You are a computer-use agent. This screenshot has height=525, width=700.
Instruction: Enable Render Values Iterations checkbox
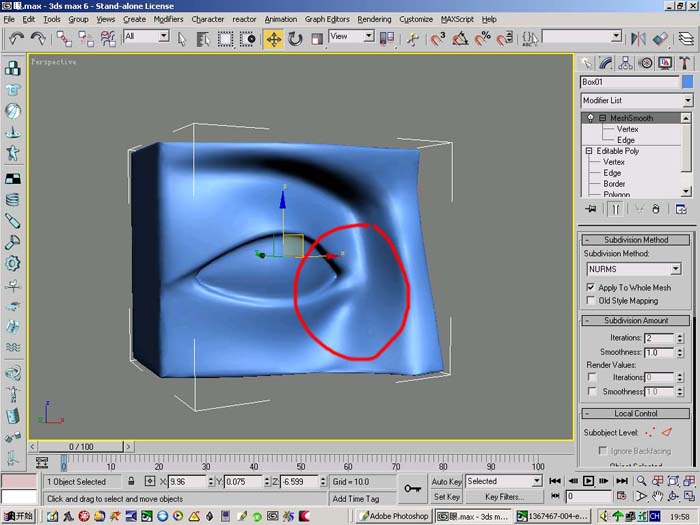592,378
